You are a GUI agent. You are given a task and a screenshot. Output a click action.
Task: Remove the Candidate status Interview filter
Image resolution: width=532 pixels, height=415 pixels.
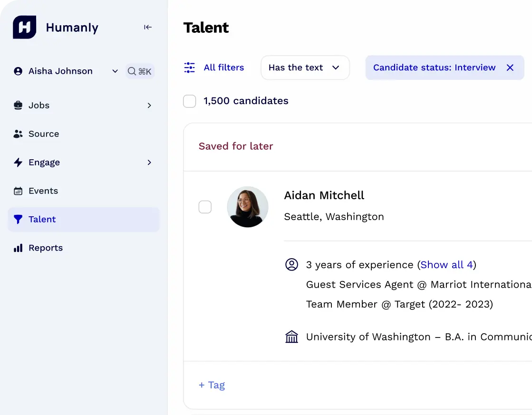pyautogui.click(x=510, y=68)
